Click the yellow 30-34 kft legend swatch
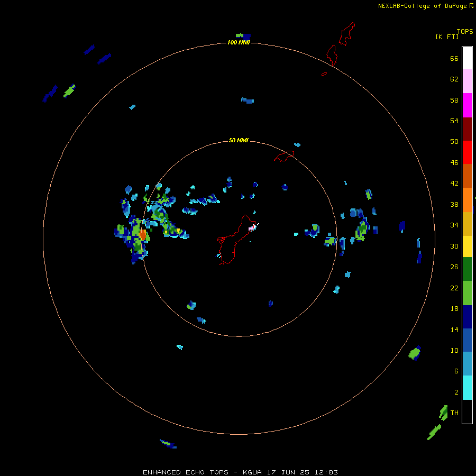Viewport: 476px width, 476px height. pyautogui.click(x=467, y=246)
